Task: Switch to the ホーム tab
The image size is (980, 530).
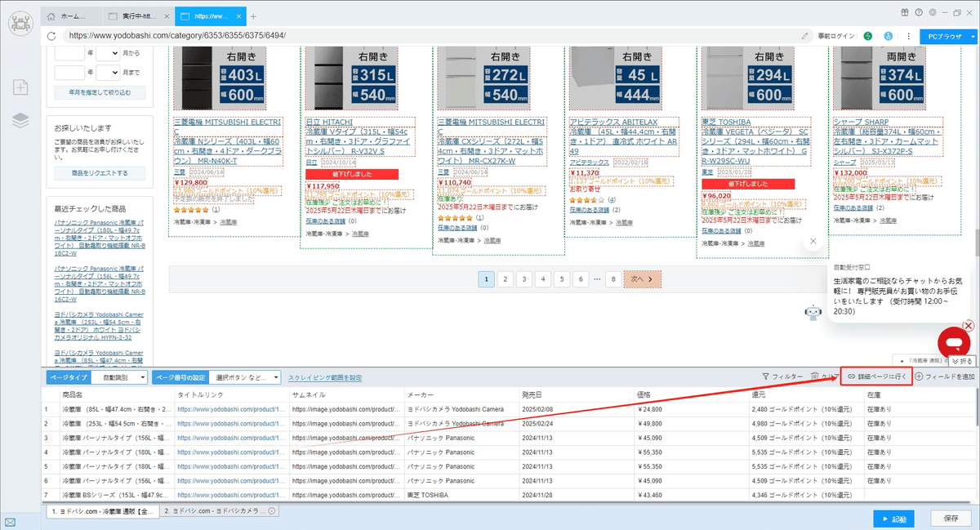Action: 72,16
